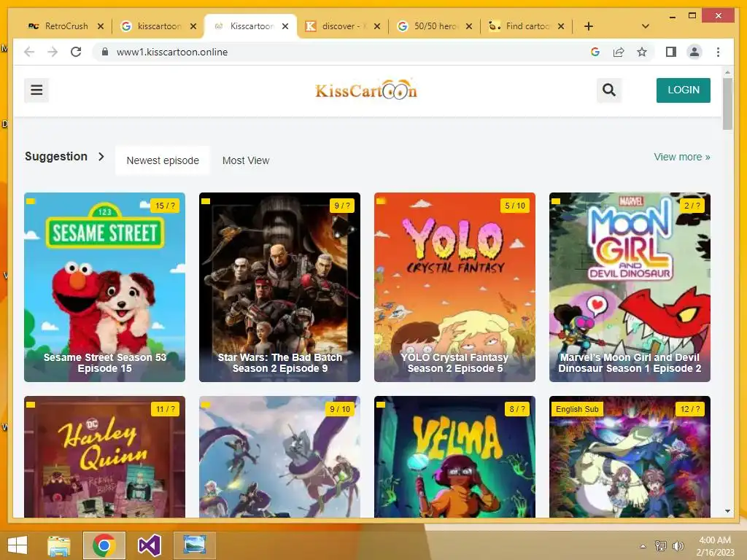
Task: Share this page icon
Action: 619,52
